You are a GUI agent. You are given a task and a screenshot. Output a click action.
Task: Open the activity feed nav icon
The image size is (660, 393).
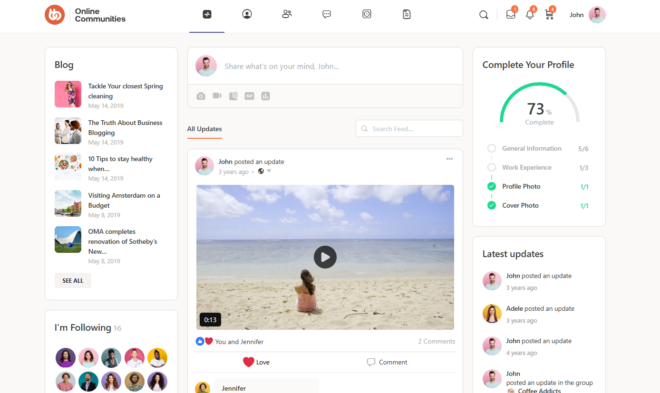207,14
